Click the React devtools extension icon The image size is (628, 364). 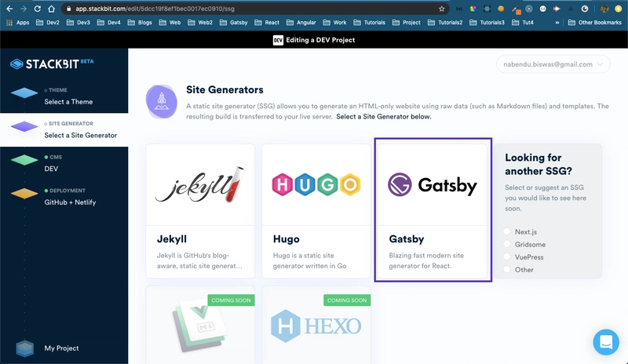[487, 9]
